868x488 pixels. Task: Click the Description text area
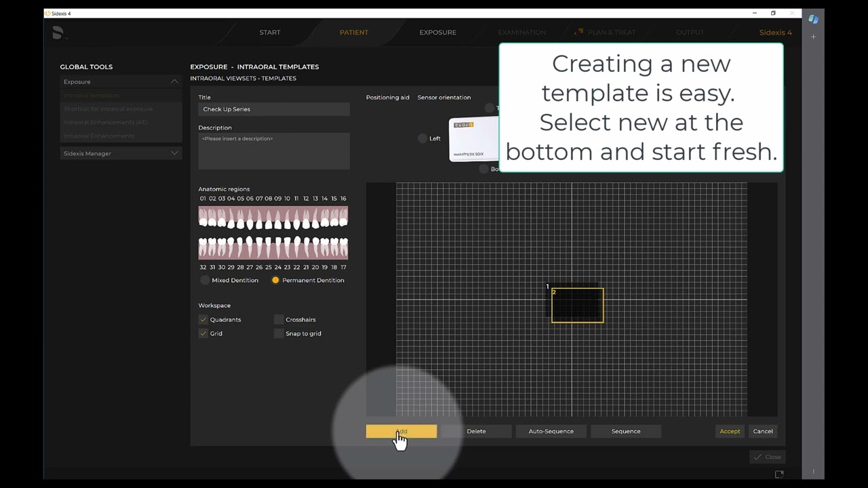pos(274,150)
